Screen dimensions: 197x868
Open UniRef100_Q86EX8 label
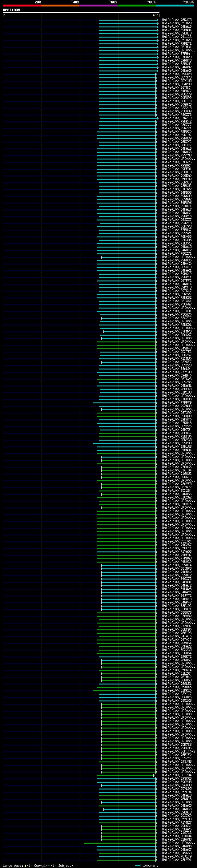pos(177,389)
